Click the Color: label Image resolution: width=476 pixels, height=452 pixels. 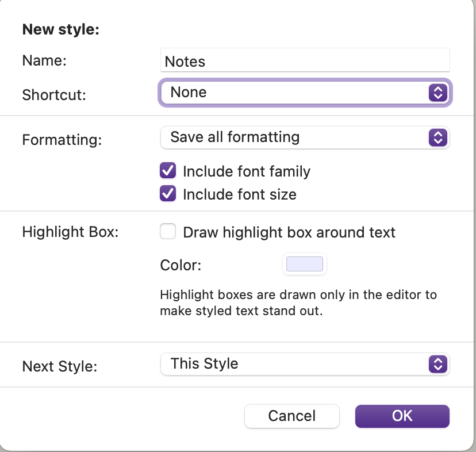(x=181, y=265)
